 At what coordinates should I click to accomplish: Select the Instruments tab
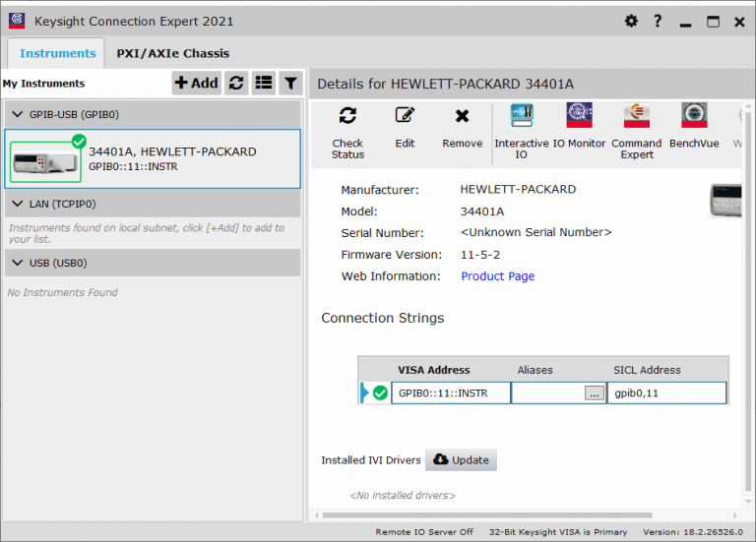coord(57,53)
